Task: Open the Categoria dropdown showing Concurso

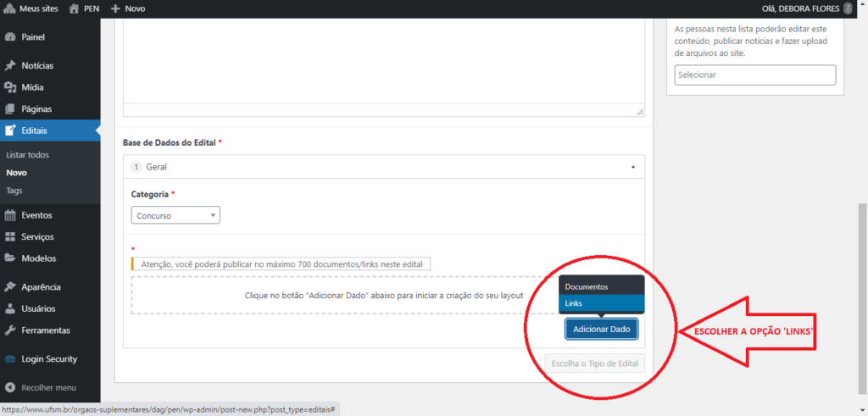Action: coord(175,216)
